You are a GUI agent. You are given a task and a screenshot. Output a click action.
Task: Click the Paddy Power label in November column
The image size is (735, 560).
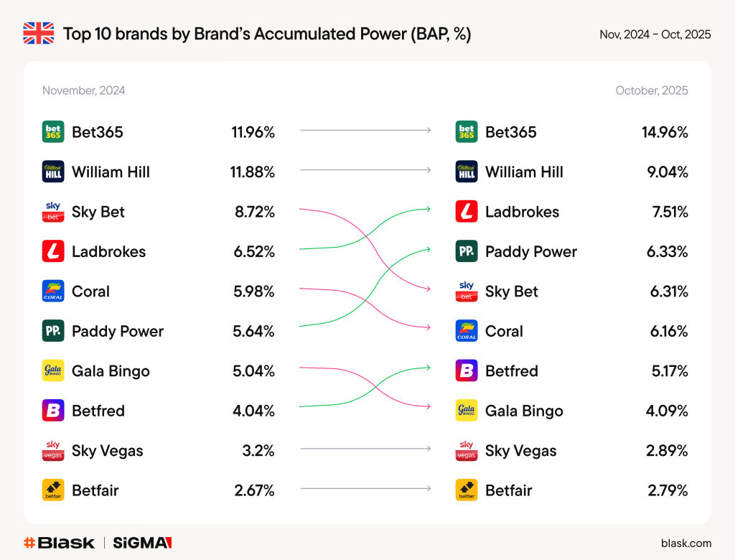click(118, 332)
